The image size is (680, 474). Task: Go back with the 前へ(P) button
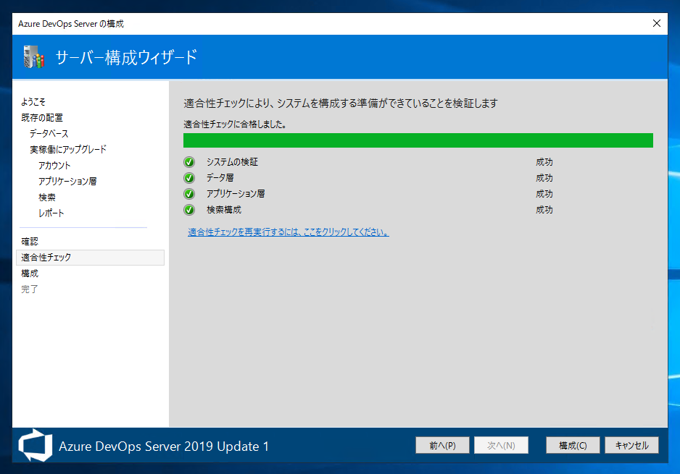442,445
